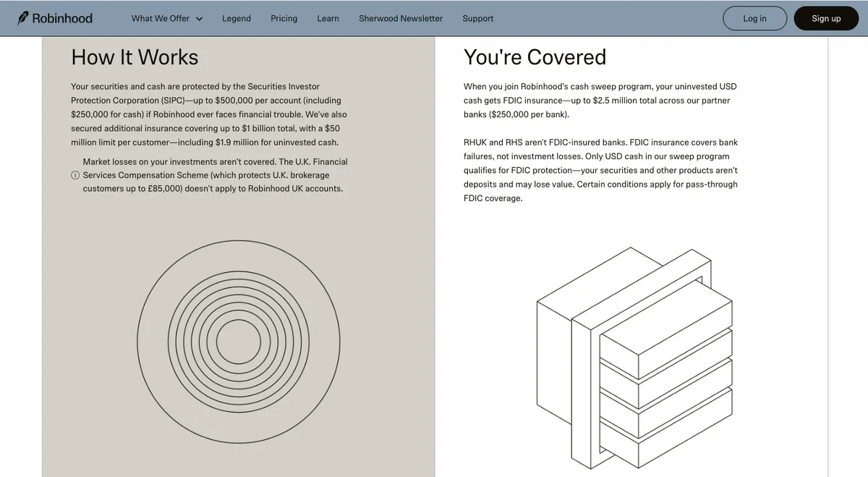Click text 'secured additional insurance covering up to $1 billion'
This screenshot has width=868, height=477.
coord(174,128)
